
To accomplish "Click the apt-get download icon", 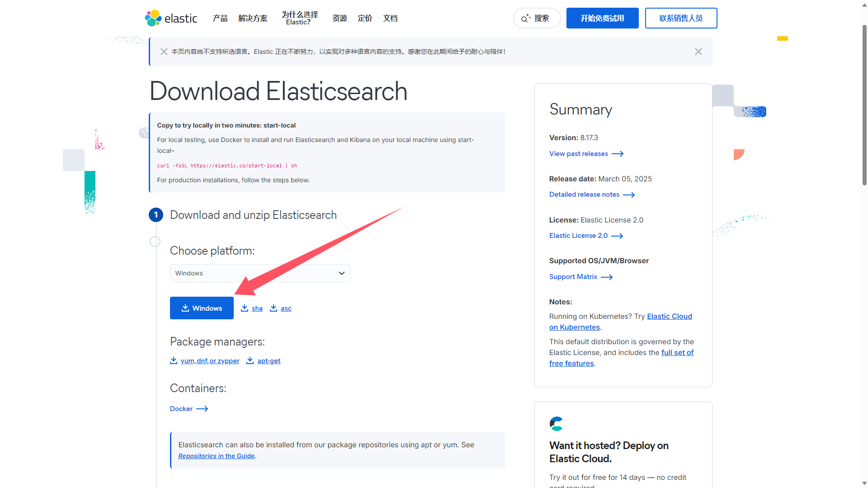I will [x=250, y=360].
